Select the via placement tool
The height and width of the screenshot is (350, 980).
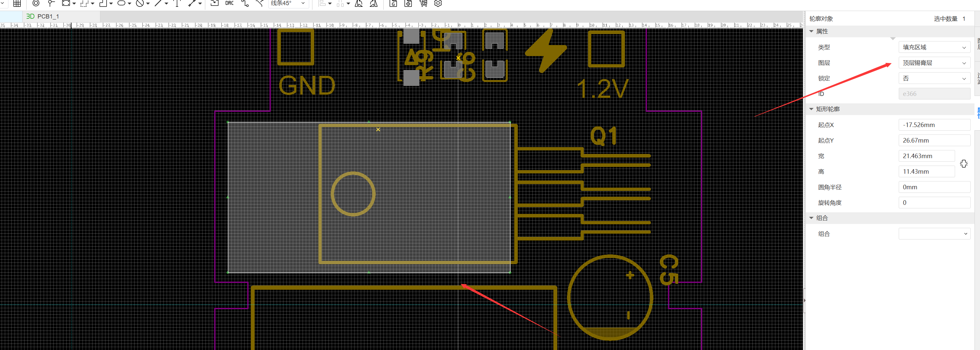pos(36,4)
